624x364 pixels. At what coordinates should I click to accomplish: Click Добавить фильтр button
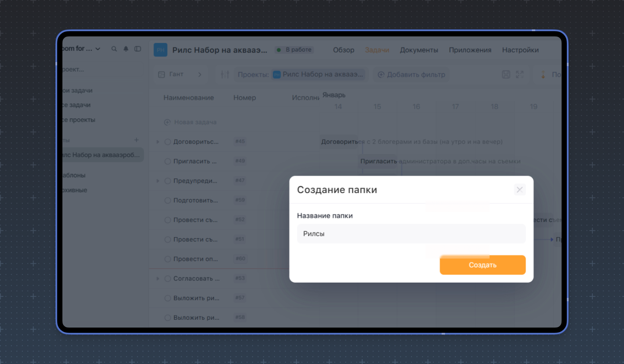coord(411,75)
